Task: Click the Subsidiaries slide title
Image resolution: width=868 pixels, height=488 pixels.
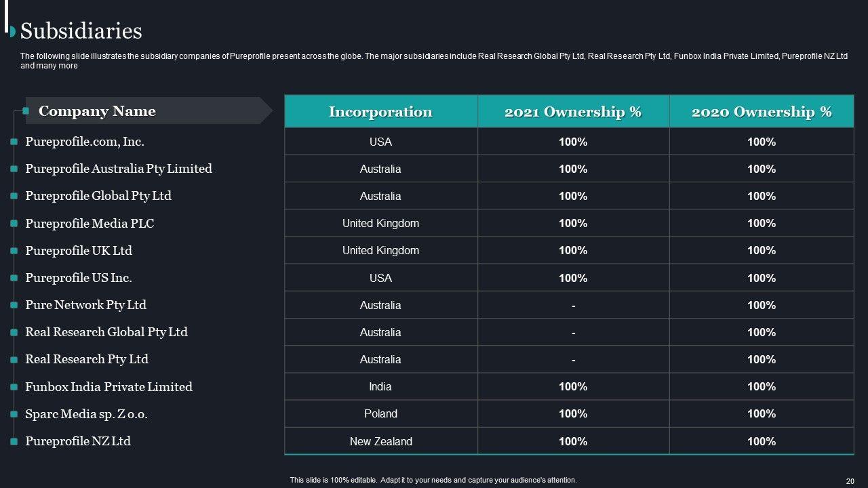Action: pos(81,31)
